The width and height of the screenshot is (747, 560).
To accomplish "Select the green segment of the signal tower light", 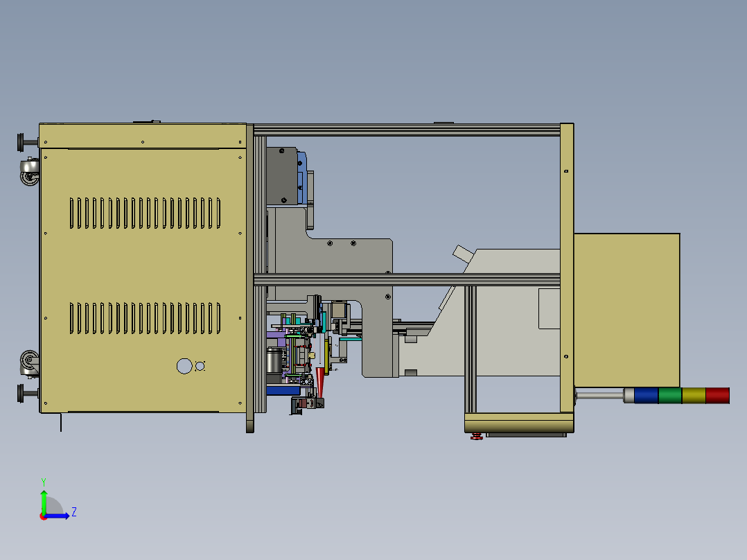I will 670,396.
